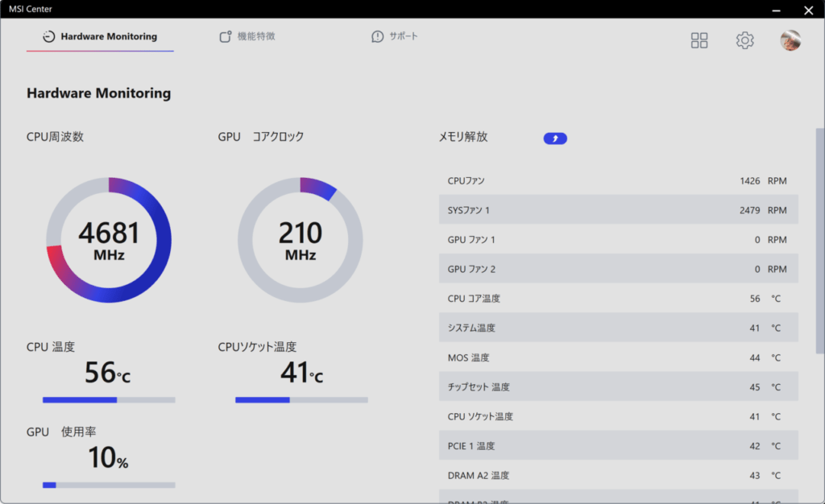Click the CPU 温度 progress bar

point(109,399)
